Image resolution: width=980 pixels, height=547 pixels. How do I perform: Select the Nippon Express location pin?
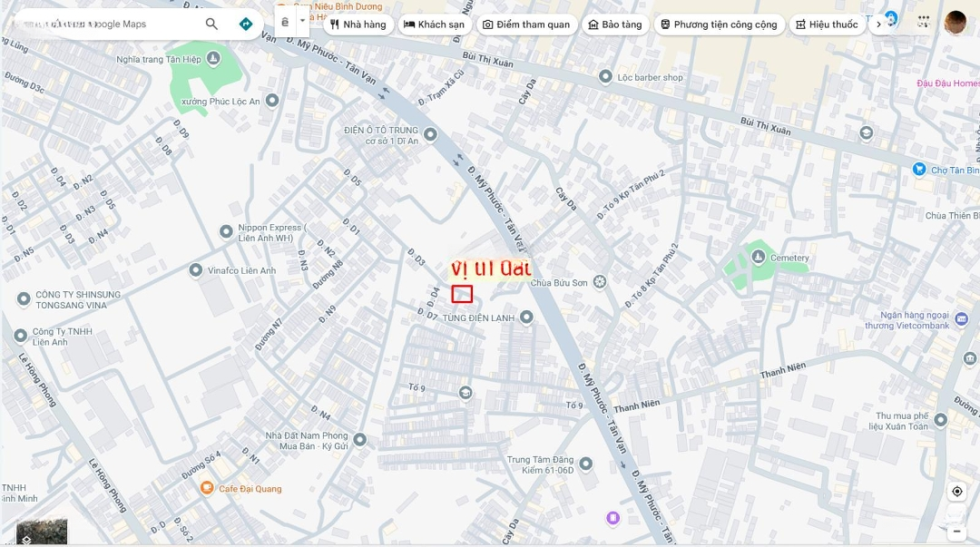click(x=226, y=232)
